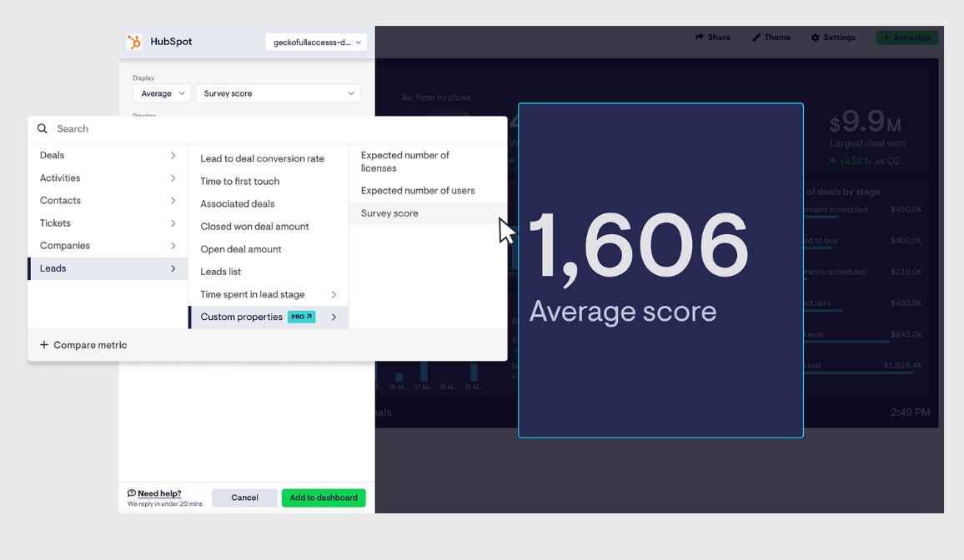Open the Average display dropdown

(x=162, y=93)
